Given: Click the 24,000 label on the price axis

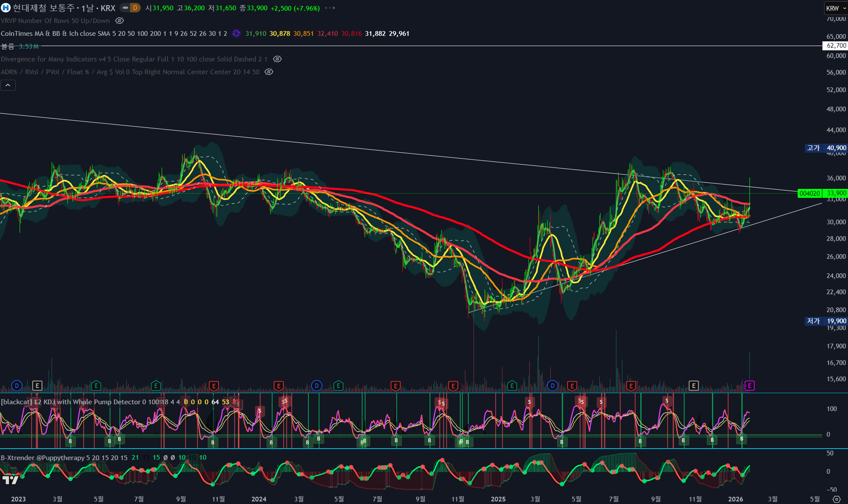Looking at the screenshot, I should point(836,276).
